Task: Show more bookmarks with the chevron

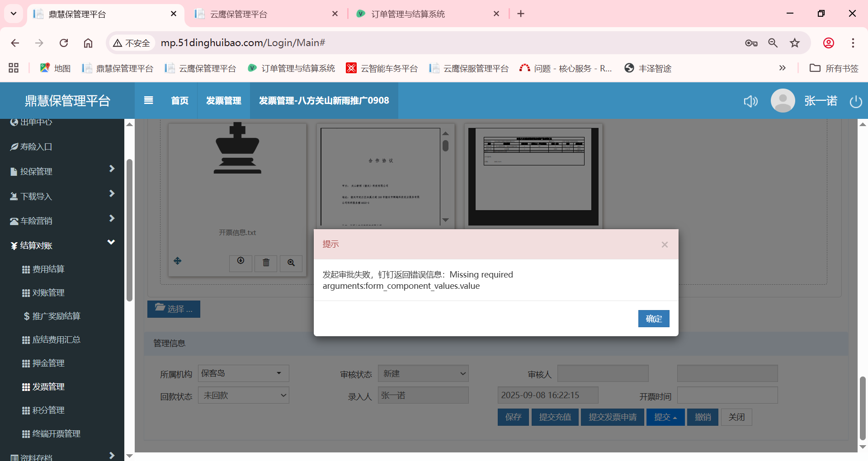Action: coord(783,68)
